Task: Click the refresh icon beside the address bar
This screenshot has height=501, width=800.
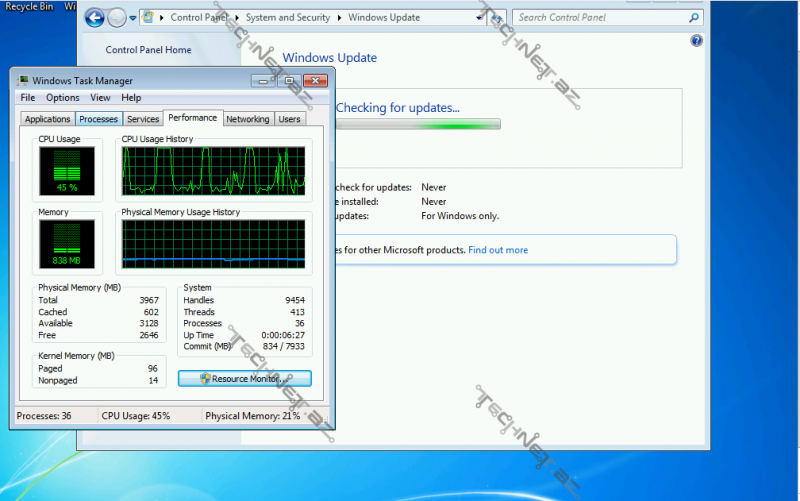Action: [495, 18]
